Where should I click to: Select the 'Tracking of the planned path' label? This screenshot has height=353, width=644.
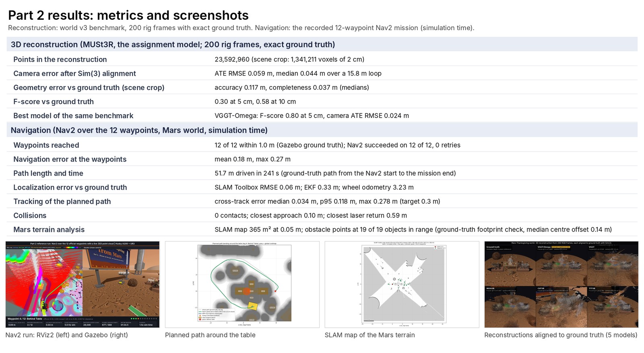pyautogui.click(x=62, y=201)
